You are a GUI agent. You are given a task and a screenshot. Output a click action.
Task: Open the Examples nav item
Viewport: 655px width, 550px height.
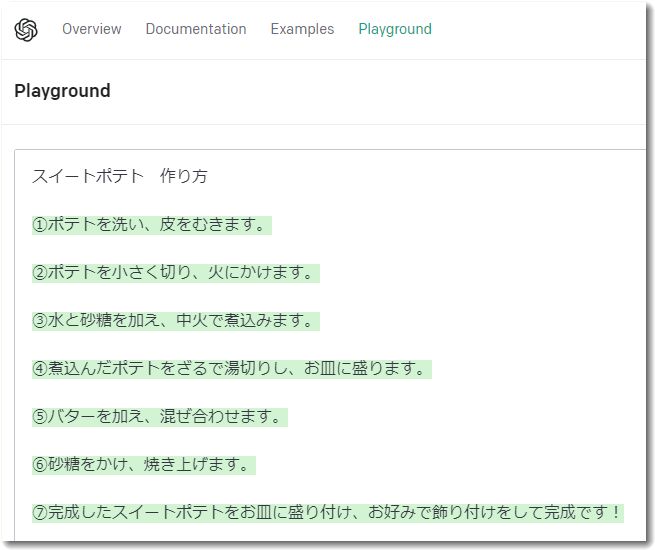point(302,29)
